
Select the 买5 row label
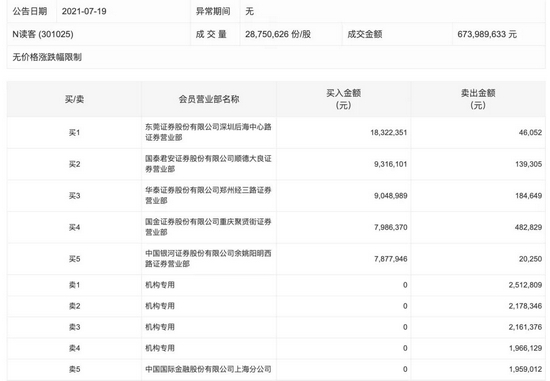coord(74,259)
